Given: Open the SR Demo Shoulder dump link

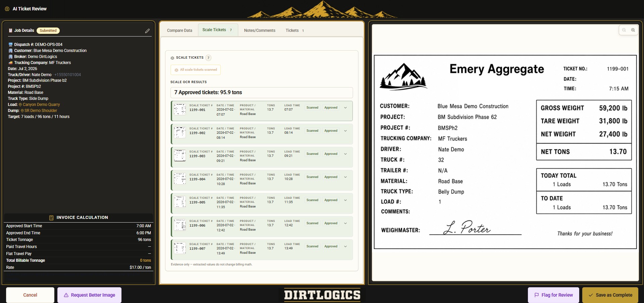Looking at the screenshot, I should [41, 111].
